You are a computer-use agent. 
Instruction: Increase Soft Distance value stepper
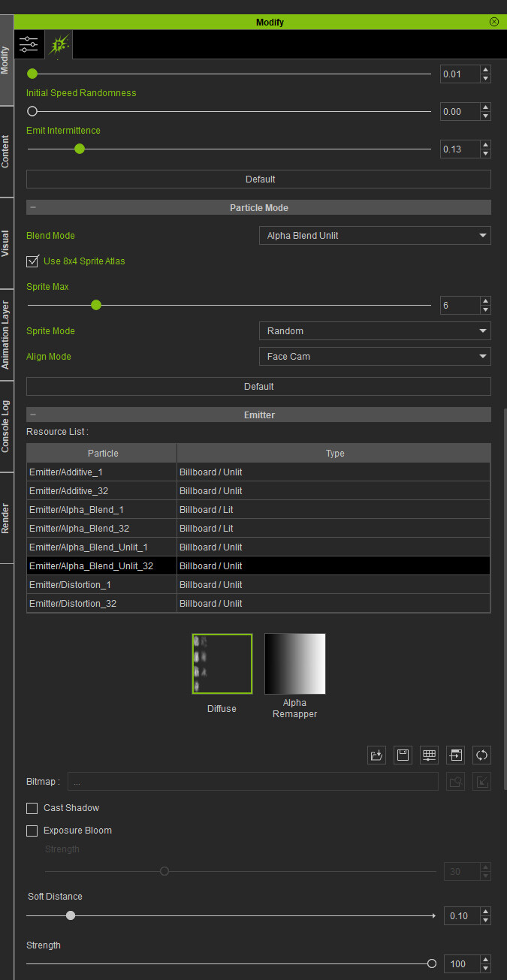[x=485, y=912]
